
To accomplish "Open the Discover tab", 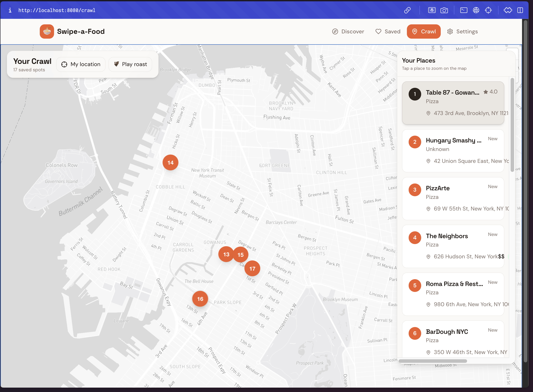I will pyautogui.click(x=348, y=32).
